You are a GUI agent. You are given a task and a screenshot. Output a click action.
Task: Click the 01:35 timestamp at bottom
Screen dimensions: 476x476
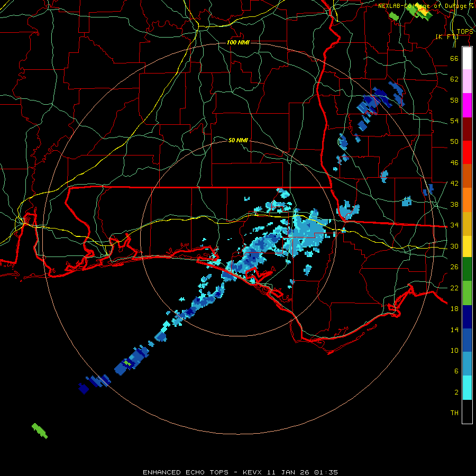(326, 472)
